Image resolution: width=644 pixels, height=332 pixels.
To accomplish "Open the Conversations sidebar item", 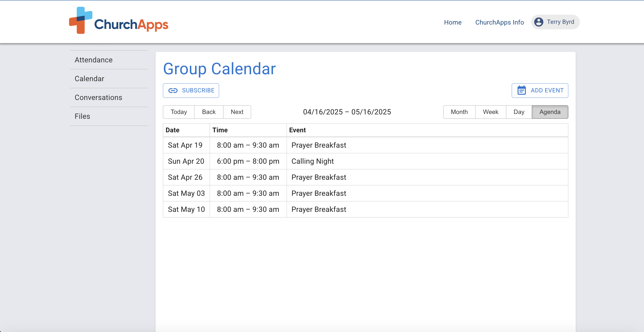I will pyautogui.click(x=98, y=97).
